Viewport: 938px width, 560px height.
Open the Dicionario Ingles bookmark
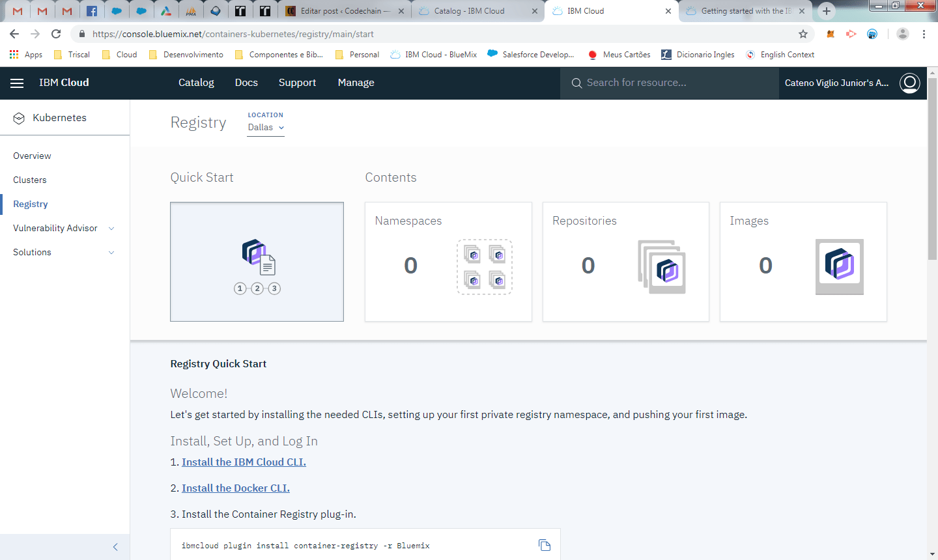698,55
